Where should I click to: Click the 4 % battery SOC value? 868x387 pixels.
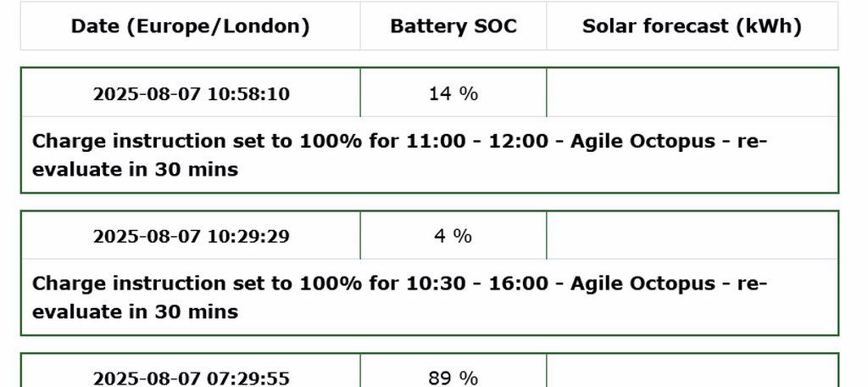coord(453,236)
